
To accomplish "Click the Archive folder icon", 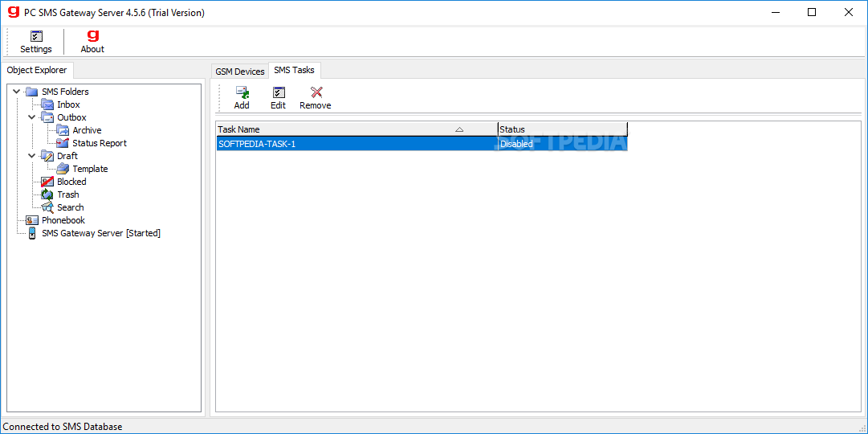I will tap(63, 130).
